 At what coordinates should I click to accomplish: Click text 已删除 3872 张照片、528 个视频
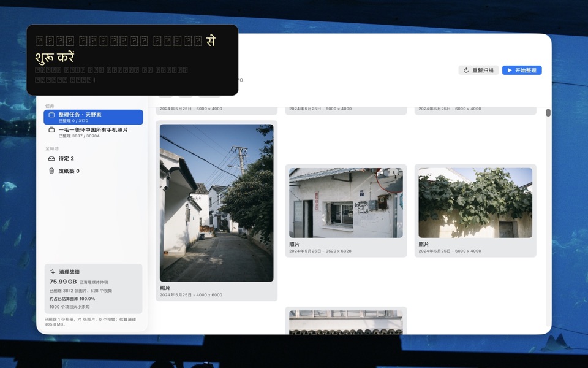coord(81,291)
